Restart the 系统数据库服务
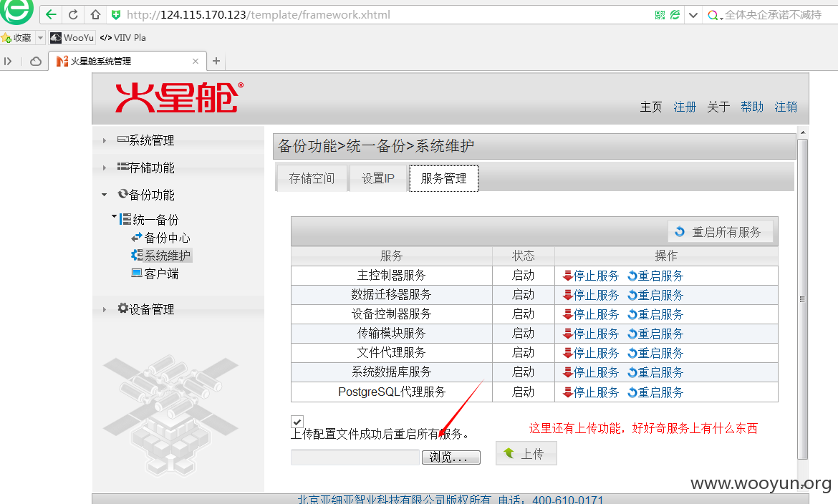 tap(655, 372)
